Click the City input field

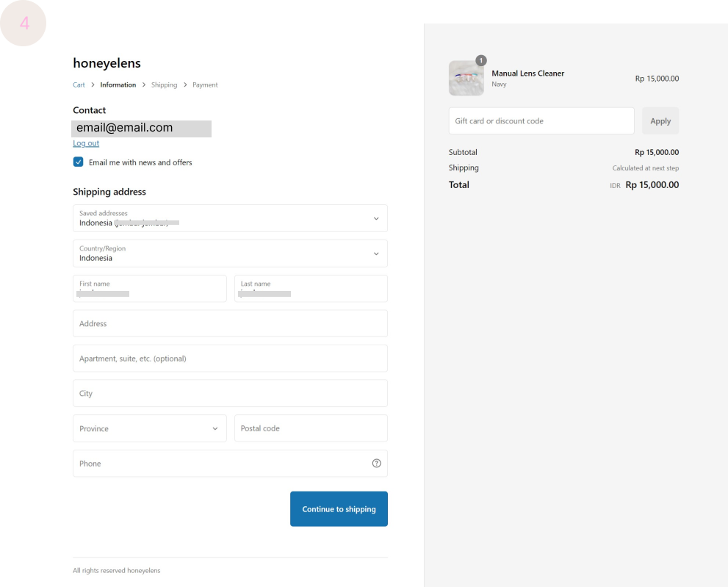(230, 393)
